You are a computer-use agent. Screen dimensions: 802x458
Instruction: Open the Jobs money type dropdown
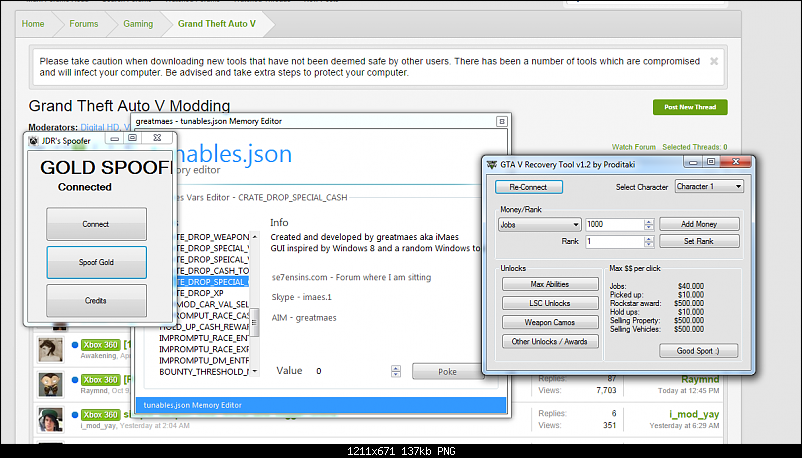tap(539, 224)
